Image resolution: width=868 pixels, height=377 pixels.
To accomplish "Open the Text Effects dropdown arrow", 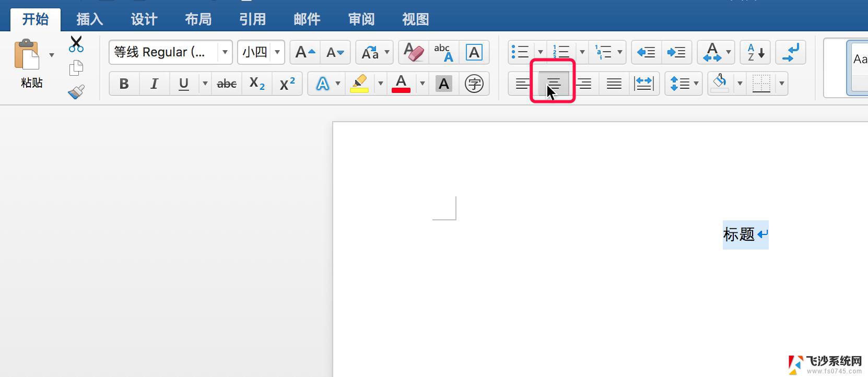I will pyautogui.click(x=338, y=84).
